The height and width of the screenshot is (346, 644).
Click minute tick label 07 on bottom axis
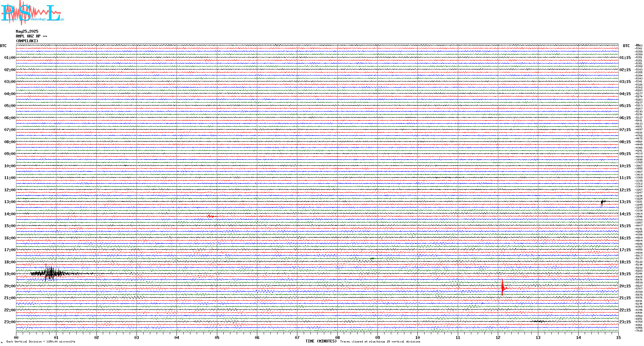[x=297, y=338]
